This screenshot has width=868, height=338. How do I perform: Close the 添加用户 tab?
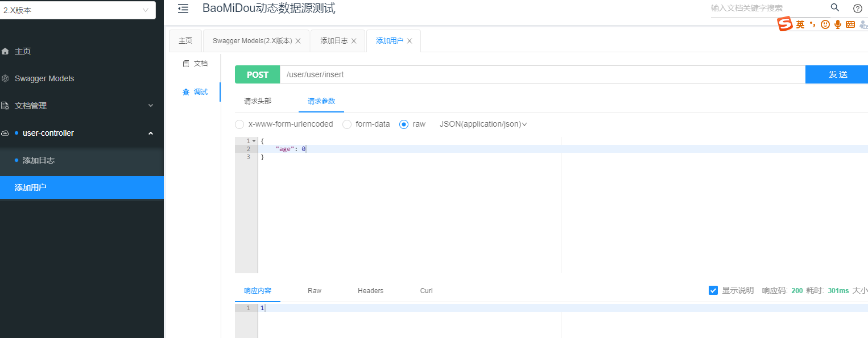pos(410,41)
